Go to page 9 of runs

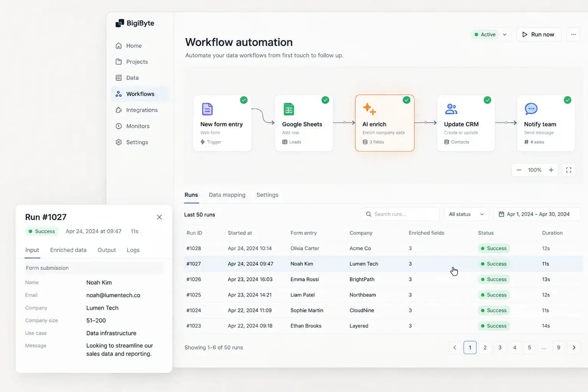pos(559,348)
